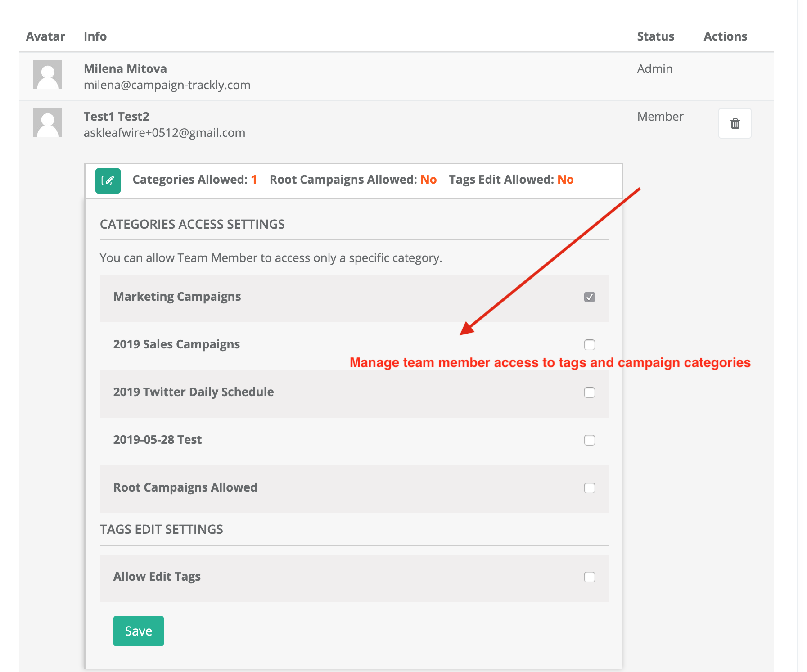
Task: Click the Info column header
Action: click(x=95, y=36)
